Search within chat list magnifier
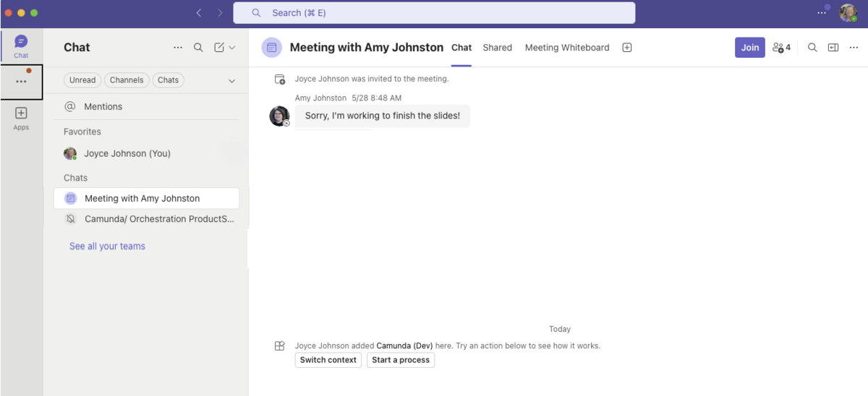This screenshot has width=868, height=396. (x=198, y=48)
